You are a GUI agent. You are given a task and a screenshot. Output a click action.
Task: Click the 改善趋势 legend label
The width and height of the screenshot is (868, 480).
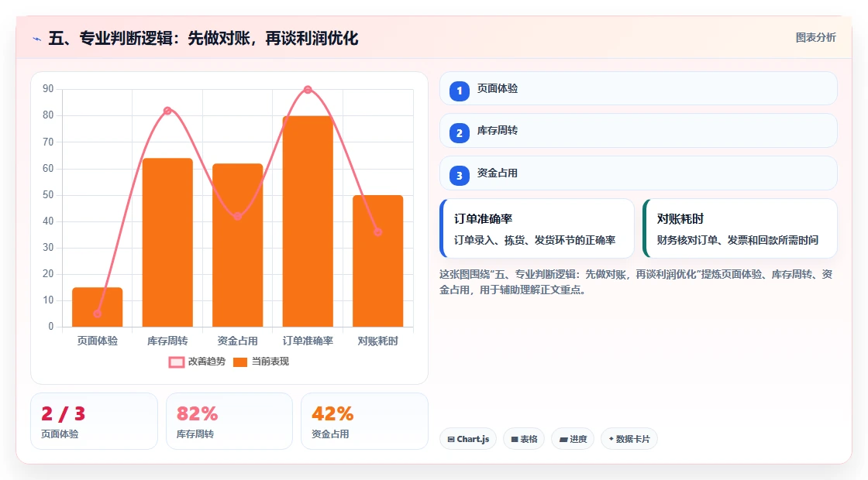point(206,362)
